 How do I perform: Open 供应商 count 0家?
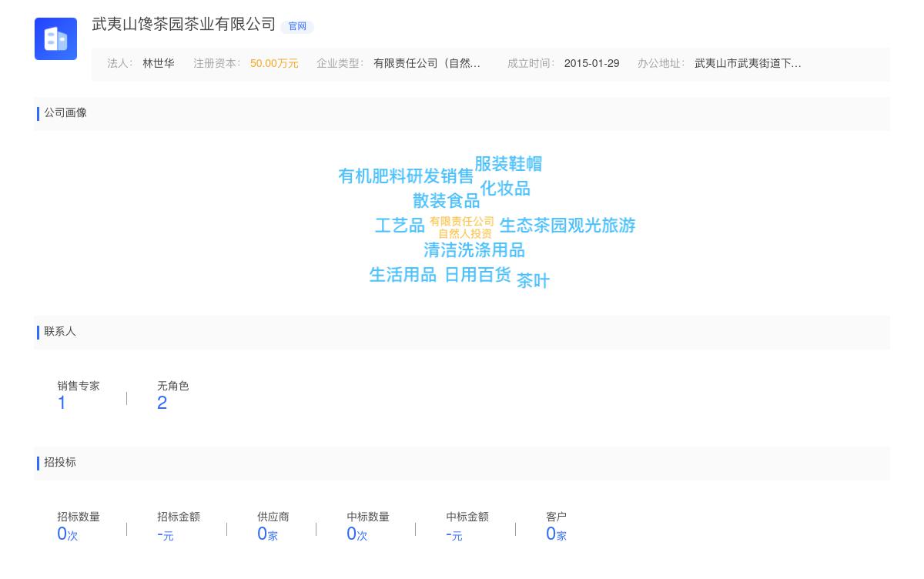pos(267,534)
